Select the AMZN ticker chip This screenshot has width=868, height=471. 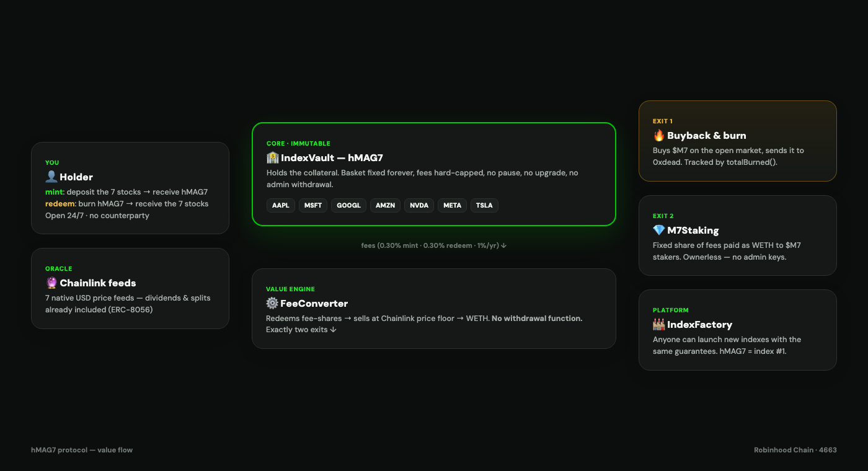[386, 205]
